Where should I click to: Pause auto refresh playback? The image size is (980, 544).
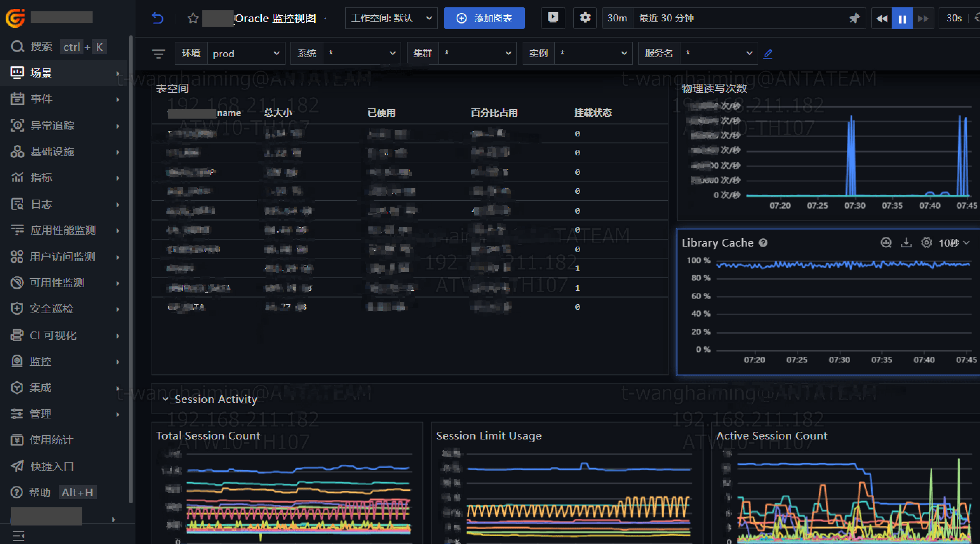(x=902, y=18)
